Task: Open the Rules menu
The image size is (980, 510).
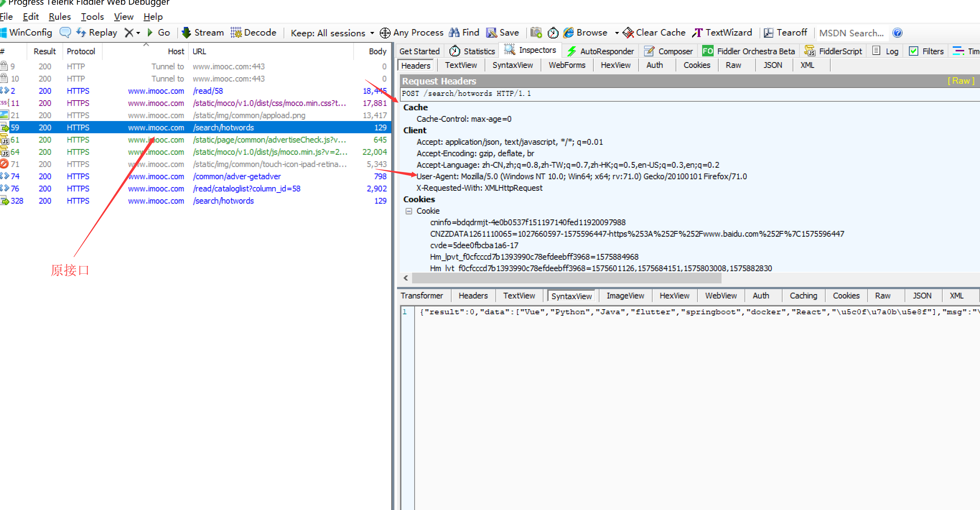Action: click(59, 17)
